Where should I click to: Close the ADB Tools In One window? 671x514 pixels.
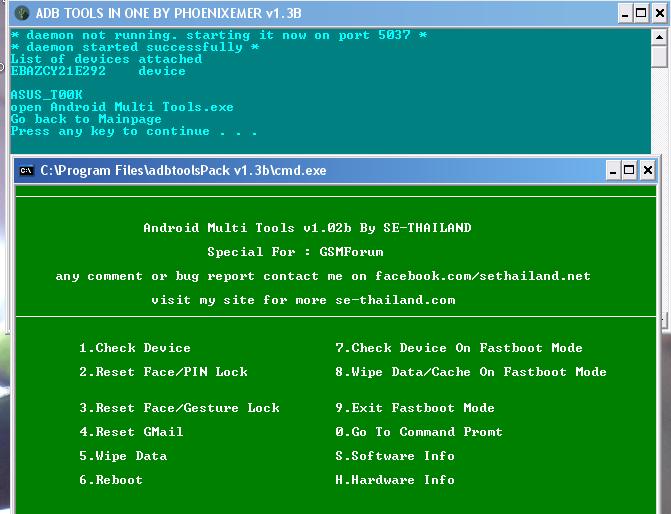pos(660,13)
